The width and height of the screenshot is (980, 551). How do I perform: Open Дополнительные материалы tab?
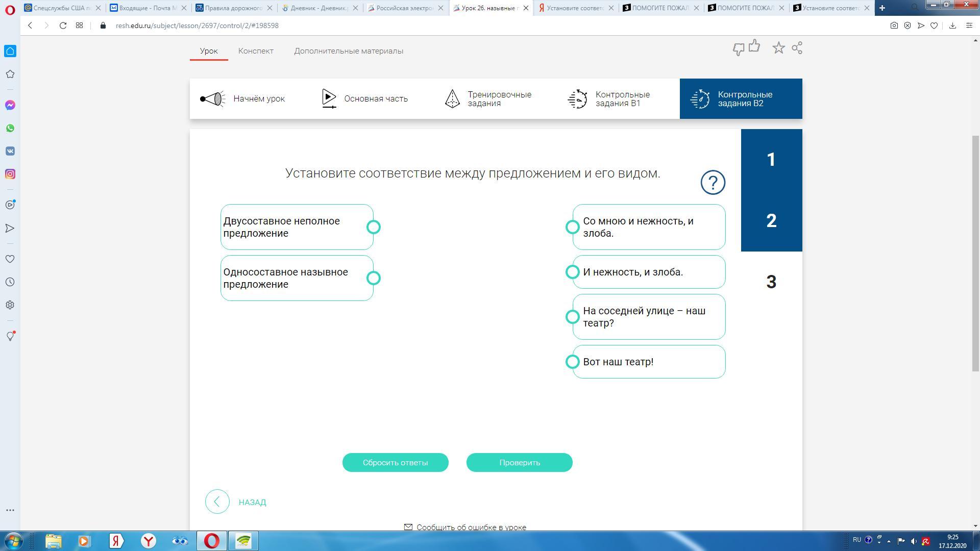(x=349, y=51)
